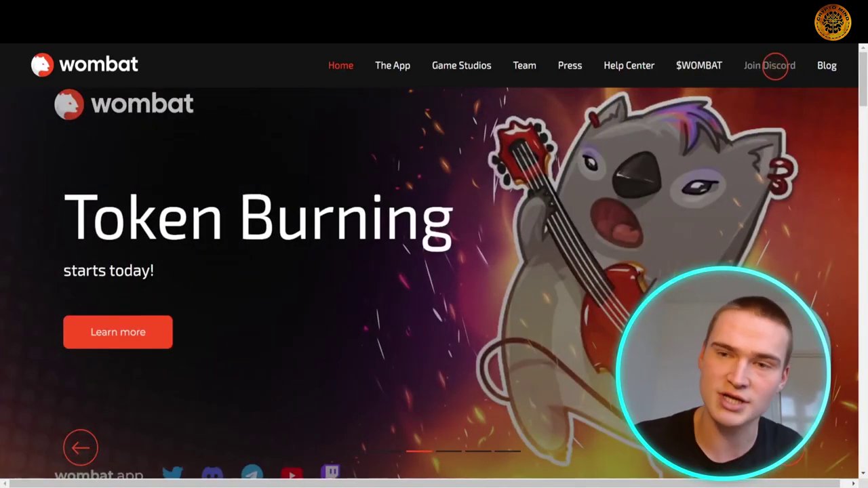
Task: Open the Blog link
Action: pos(827,65)
